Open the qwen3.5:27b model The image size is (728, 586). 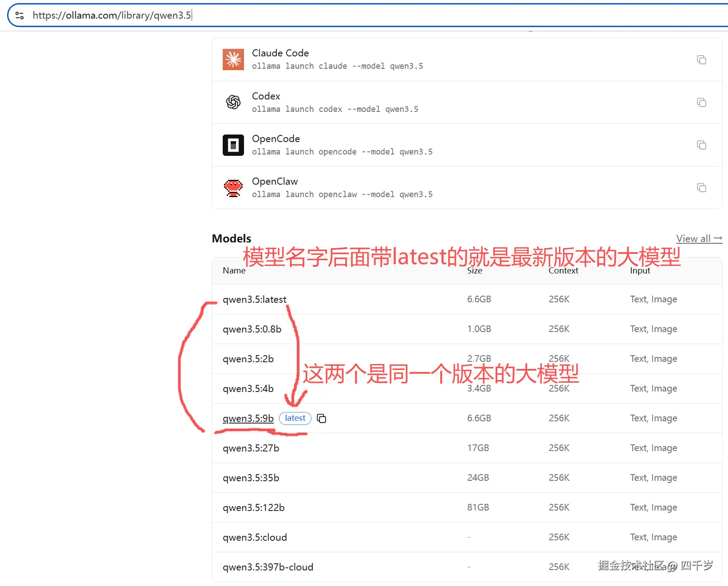click(251, 448)
